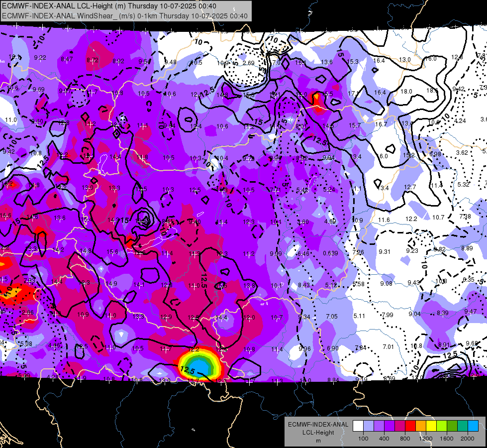Pick the red legend swatch
487x448 pixels.
point(410,426)
